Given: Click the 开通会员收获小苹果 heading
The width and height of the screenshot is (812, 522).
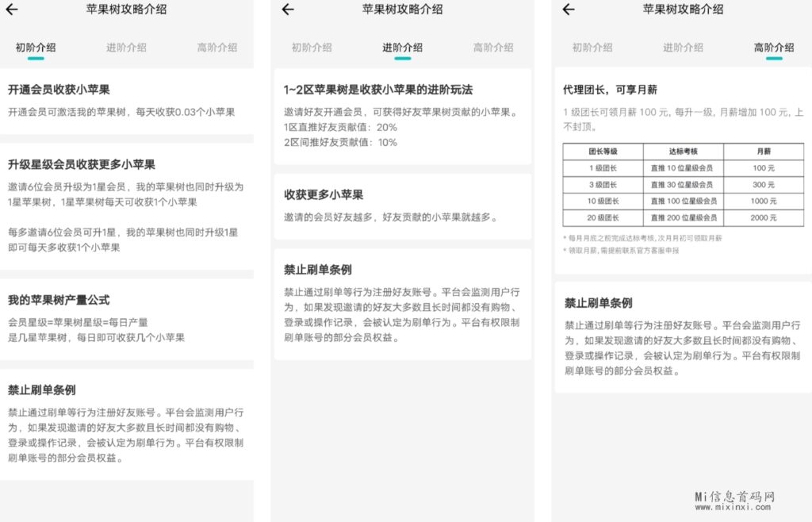Looking at the screenshot, I should (59, 90).
